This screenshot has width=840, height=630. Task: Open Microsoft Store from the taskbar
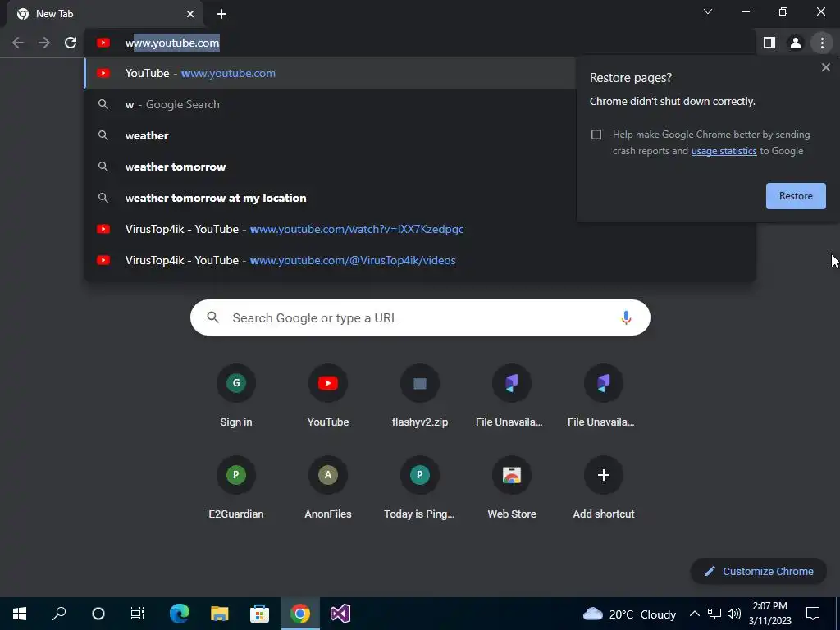[x=260, y=614]
